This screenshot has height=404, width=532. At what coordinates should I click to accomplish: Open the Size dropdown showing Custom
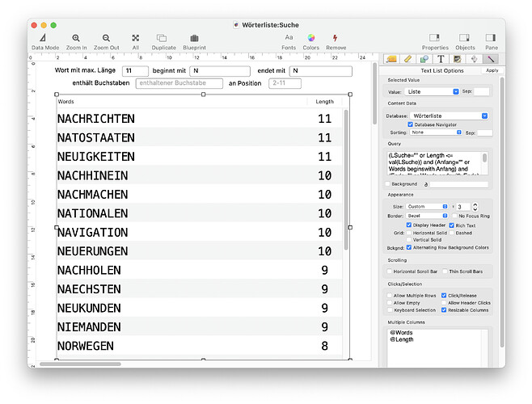pos(427,206)
